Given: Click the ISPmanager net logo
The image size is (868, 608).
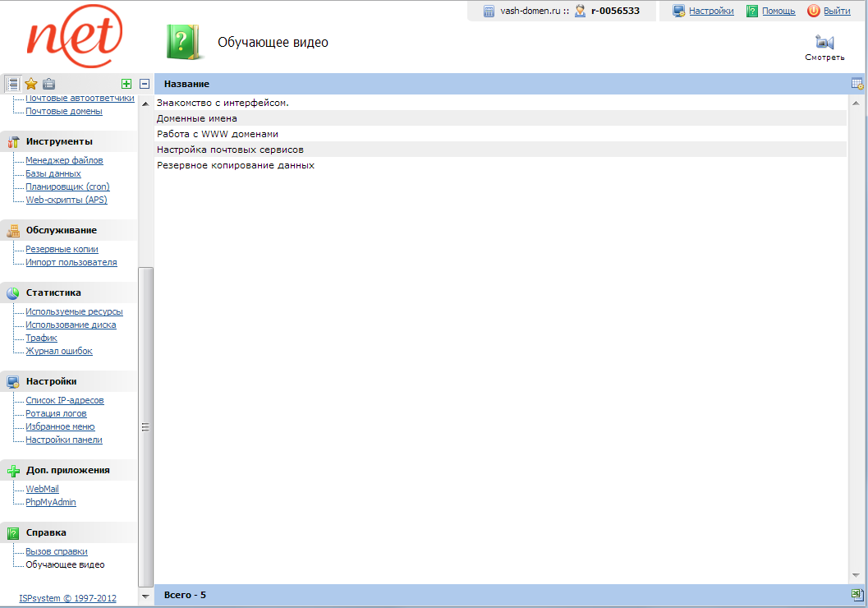Looking at the screenshot, I should tap(75, 37).
